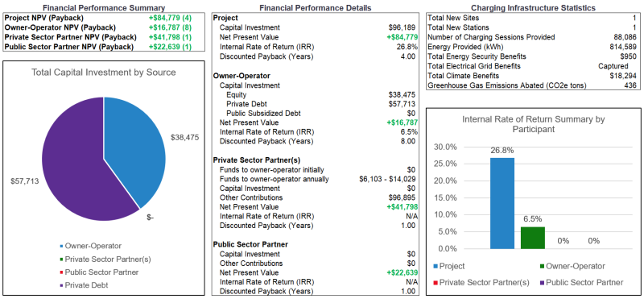Select the Public Sector Partner IRR legend entry
This screenshot has height=299, width=644.
click(x=581, y=283)
